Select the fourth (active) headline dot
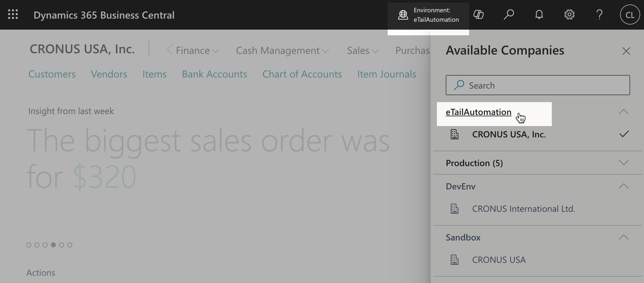Viewport: 644px width, 283px height. click(53, 245)
